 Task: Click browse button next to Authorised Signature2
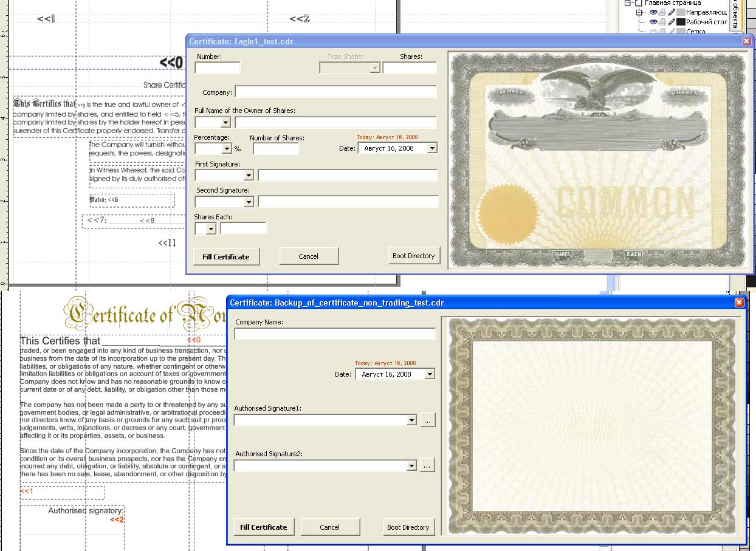tap(428, 465)
